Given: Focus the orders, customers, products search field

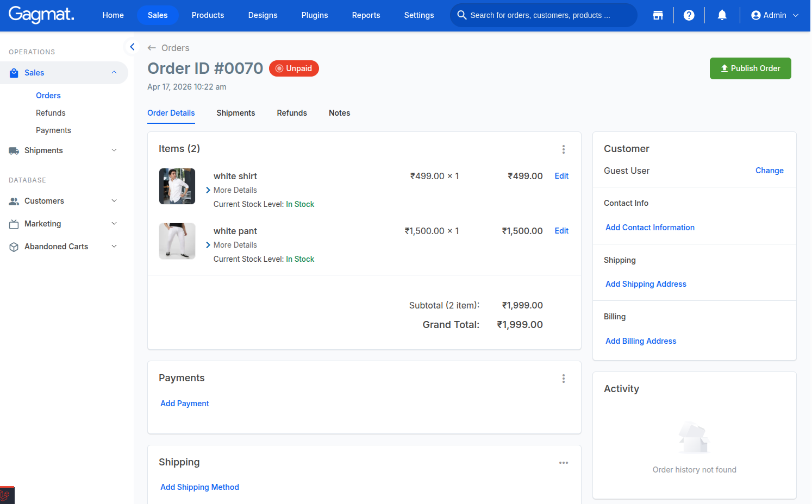Looking at the screenshot, I should coord(544,15).
